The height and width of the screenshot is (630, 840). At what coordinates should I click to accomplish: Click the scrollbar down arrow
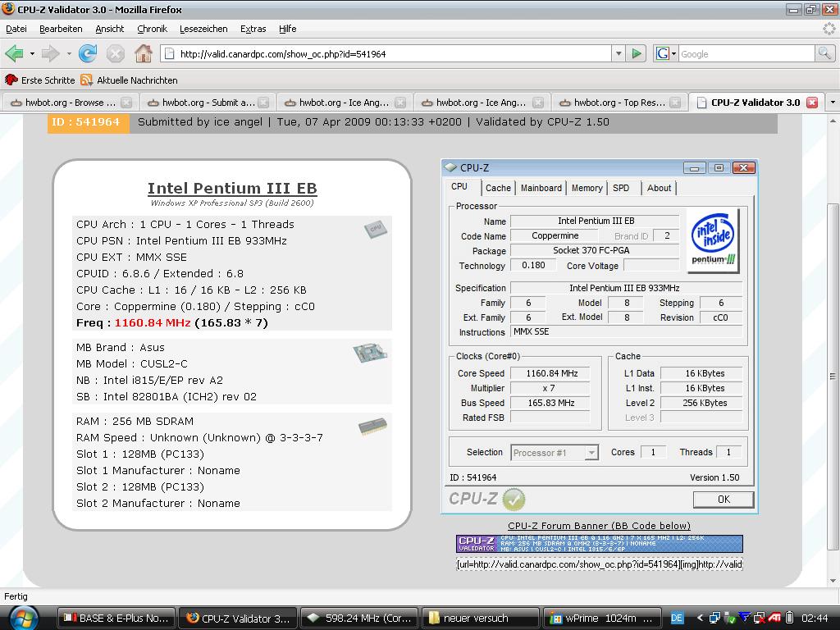(833, 582)
